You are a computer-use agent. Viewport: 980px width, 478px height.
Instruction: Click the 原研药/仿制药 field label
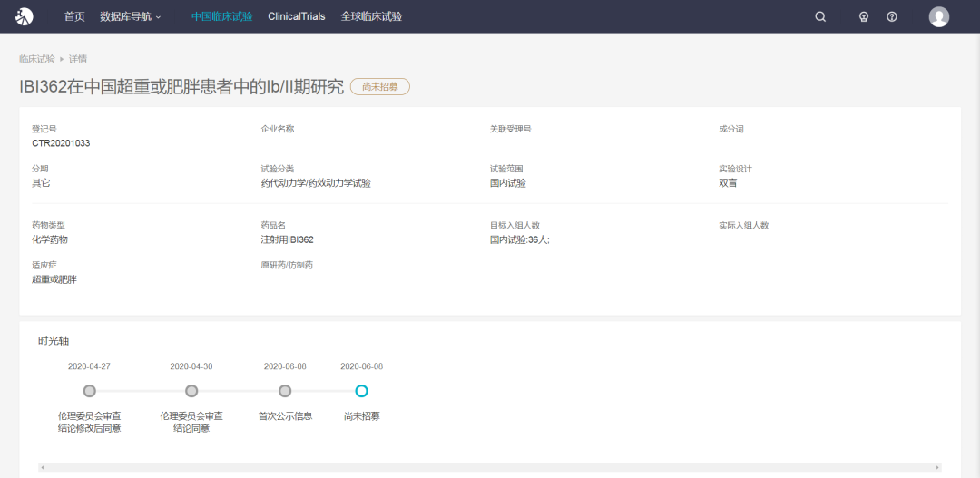coord(287,265)
